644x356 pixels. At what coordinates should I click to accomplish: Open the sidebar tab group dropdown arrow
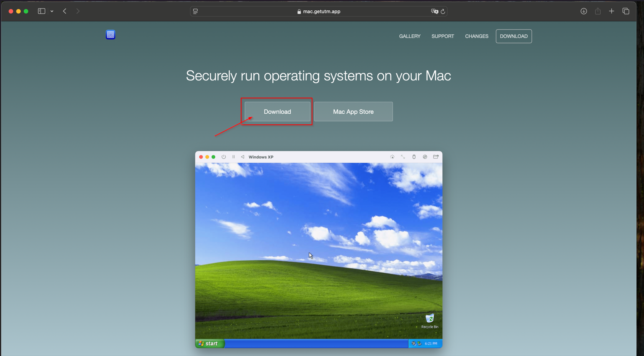[x=52, y=11]
